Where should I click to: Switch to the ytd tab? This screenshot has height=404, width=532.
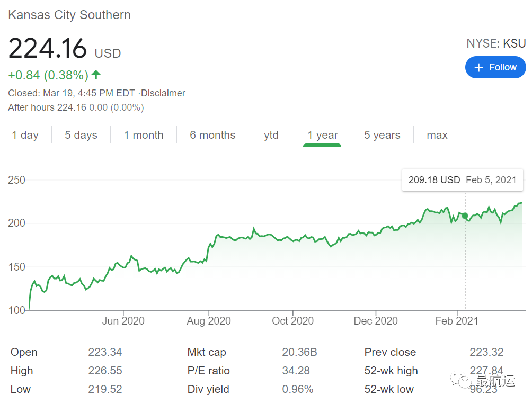pyautogui.click(x=271, y=135)
